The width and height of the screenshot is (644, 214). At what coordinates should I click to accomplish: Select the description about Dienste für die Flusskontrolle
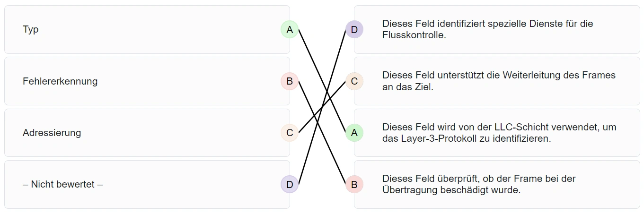coord(497,29)
